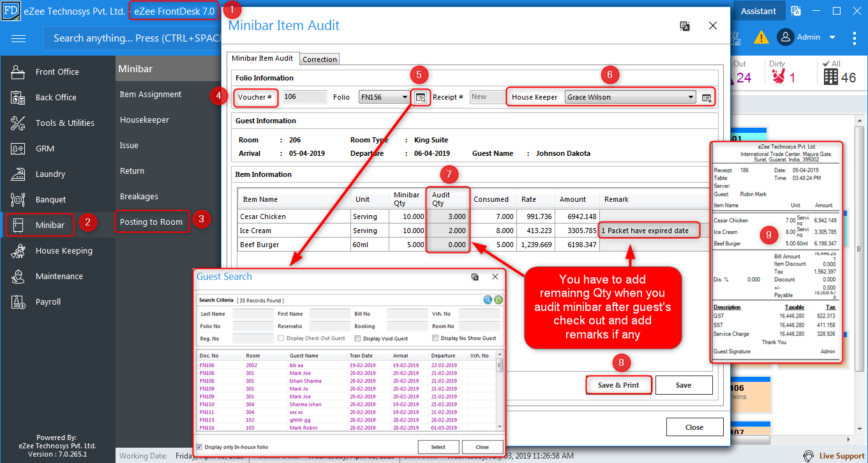The height and width of the screenshot is (463, 868).
Task: Click translate icon in main window title bar
Action: (796, 11)
